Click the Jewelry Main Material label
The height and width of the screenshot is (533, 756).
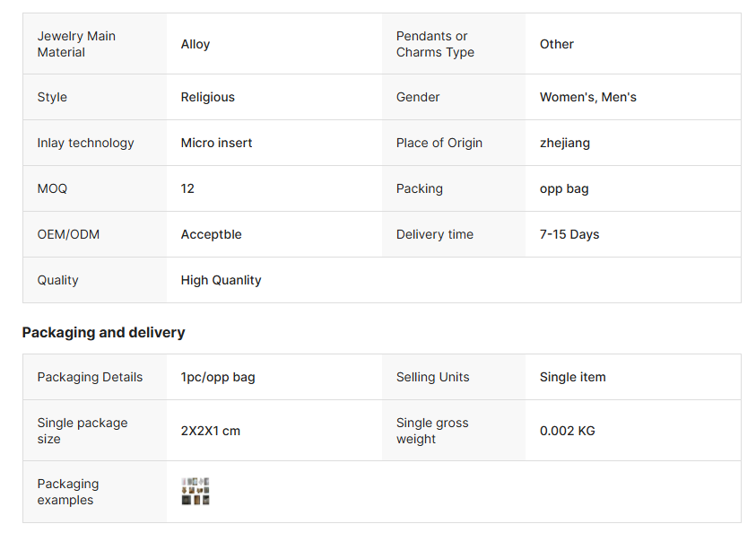(x=76, y=44)
